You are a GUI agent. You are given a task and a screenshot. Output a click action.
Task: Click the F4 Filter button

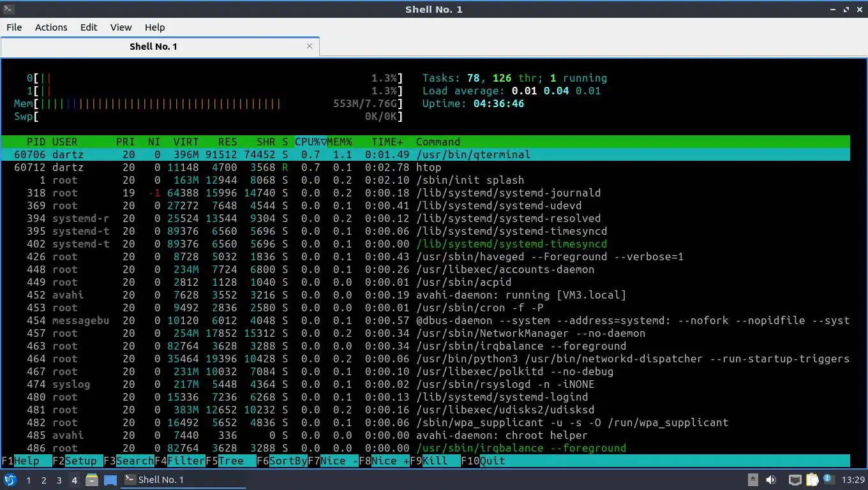[x=179, y=461]
